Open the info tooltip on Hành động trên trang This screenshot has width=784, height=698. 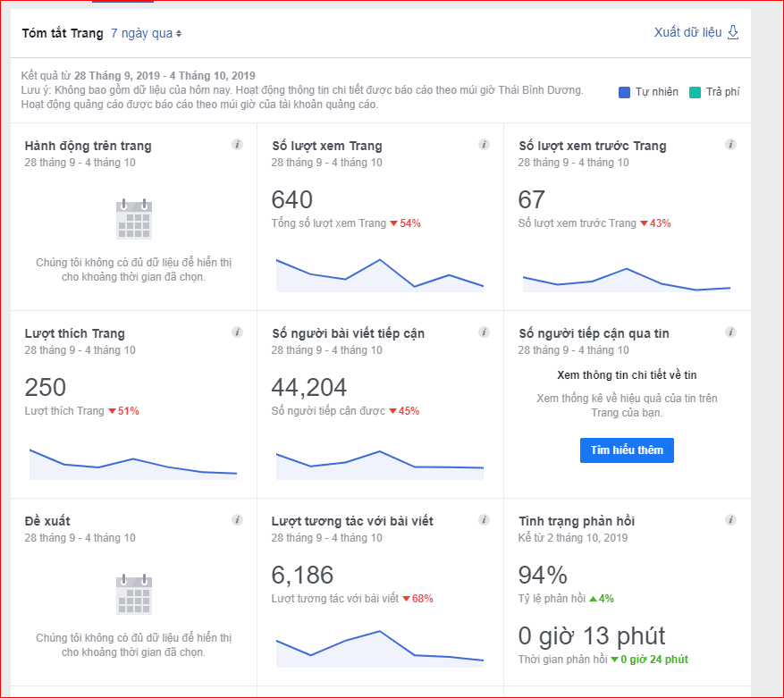point(239,143)
